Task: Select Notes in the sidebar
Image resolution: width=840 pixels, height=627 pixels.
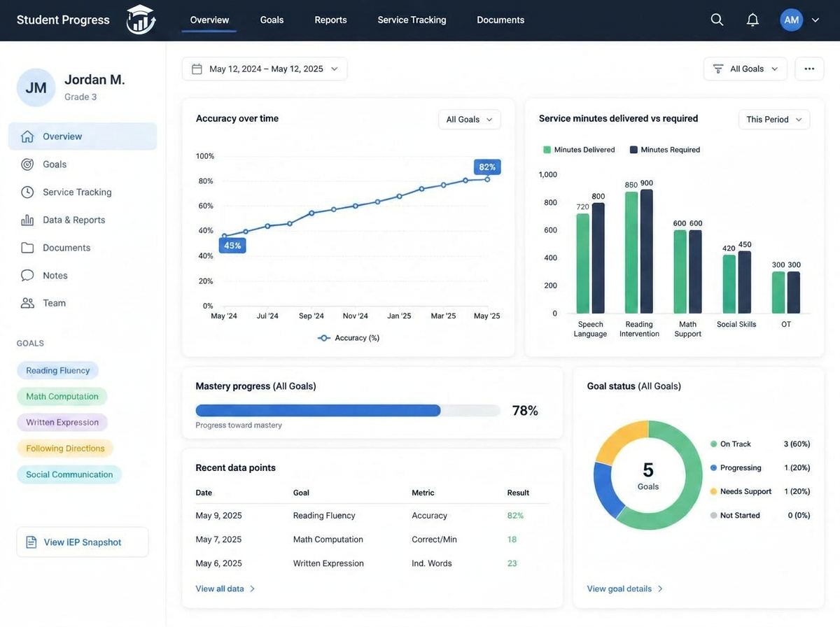Action: click(x=83, y=275)
